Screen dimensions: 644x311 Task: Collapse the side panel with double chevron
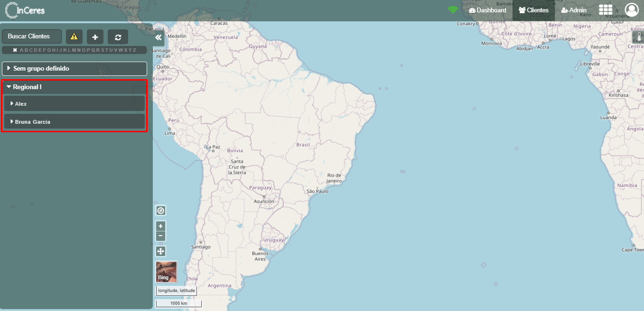159,37
